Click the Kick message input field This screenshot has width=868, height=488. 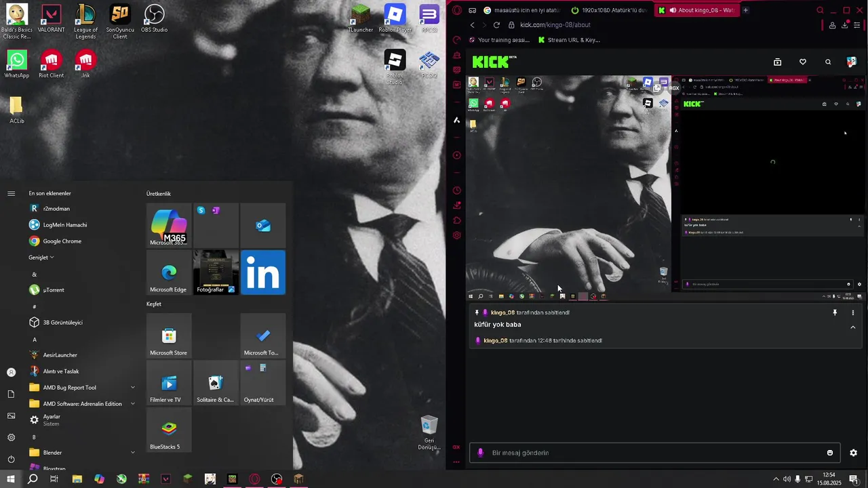click(x=655, y=453)
